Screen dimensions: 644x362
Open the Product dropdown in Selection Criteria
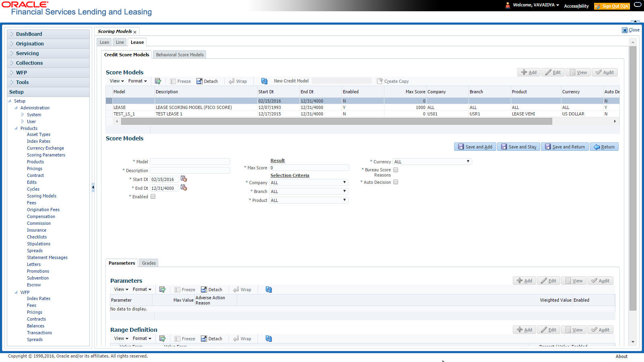click(308, 200)
